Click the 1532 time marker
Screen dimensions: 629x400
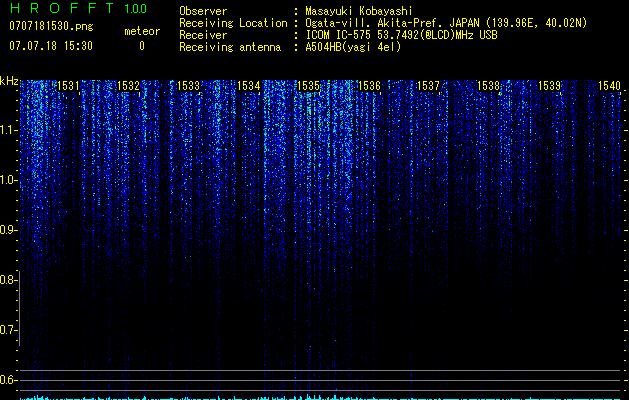tap(128, 86)
